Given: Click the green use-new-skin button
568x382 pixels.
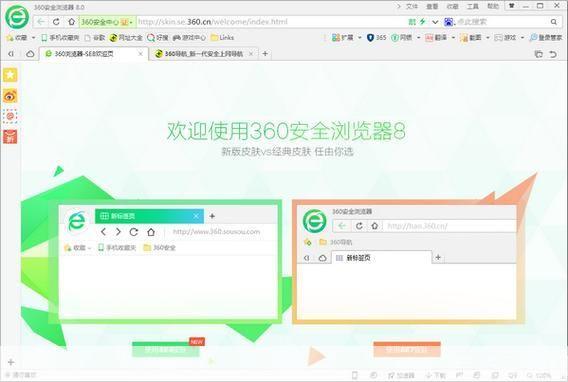Looking at the screenshot, I should coord(166,349).
